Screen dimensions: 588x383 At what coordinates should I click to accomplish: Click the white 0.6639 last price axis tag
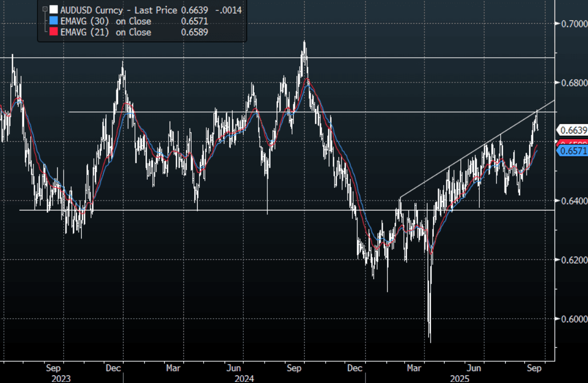pyautogui.click(x=574, y=130)
